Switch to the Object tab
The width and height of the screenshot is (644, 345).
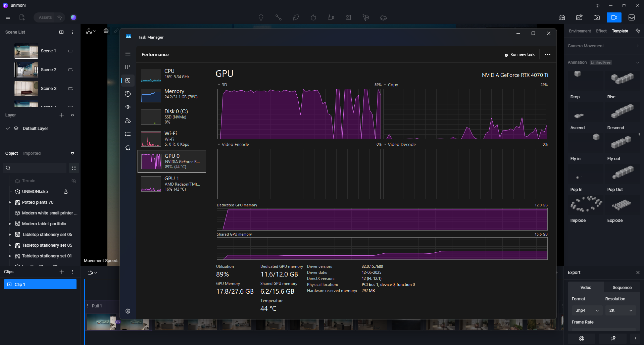tap(11, 153)
